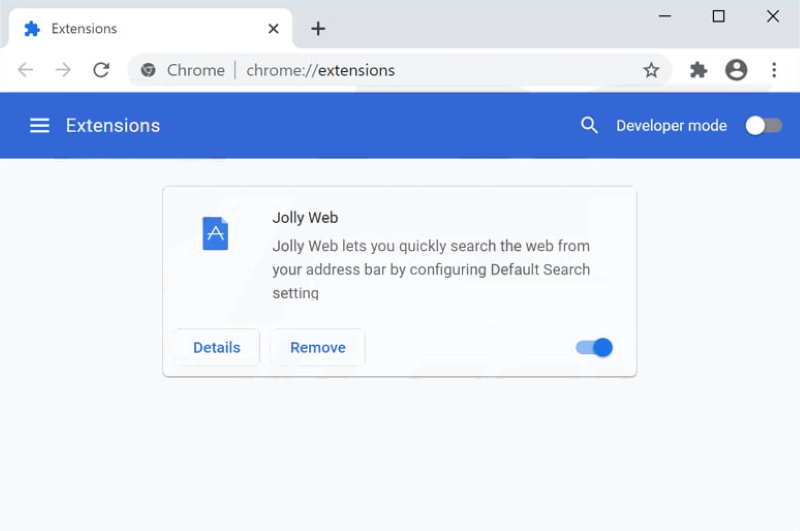Image resolution: width=800 pixels, height=531 pixels.
Task: Open the Extensions puzzle piece toolbar icon
Action: (697, 70)
